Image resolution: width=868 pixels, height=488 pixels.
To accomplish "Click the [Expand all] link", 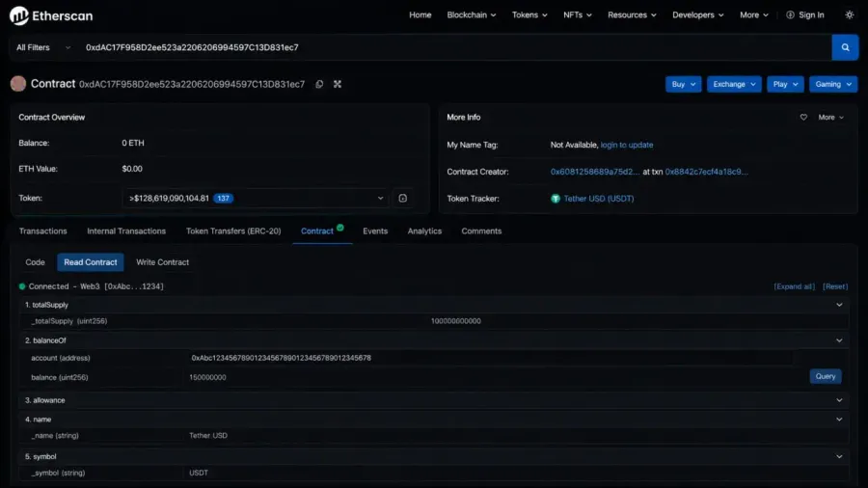I will (x=794, y=286).
